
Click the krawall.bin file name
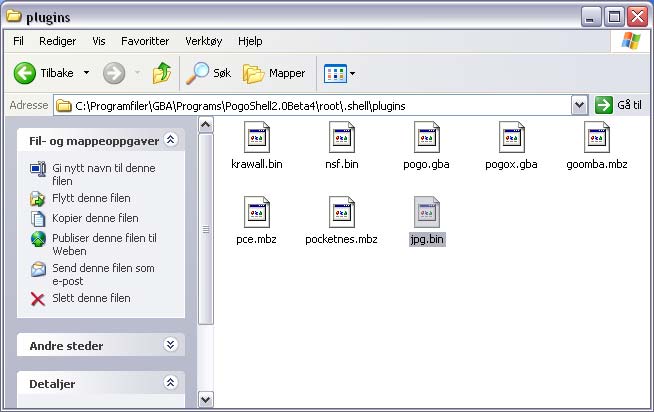[x=257, y=164]
